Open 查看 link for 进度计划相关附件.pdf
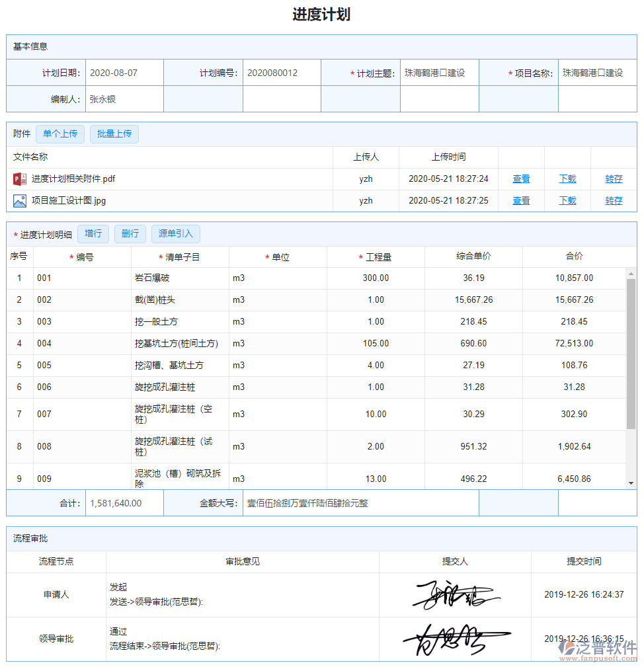The image size is (644, 669). pyautogui.click(x=522, y=178)
